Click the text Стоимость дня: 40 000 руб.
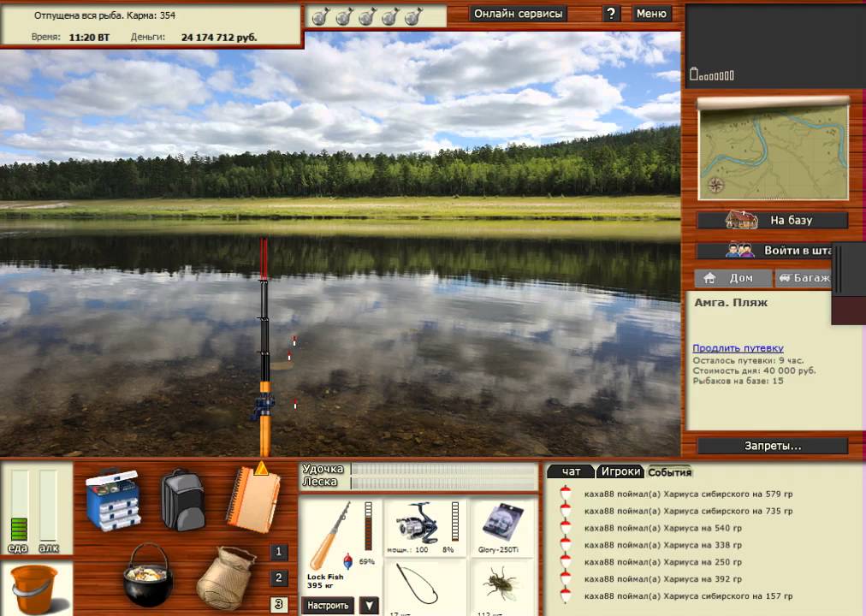Viewport: 866px width, 616px height. 754,371
